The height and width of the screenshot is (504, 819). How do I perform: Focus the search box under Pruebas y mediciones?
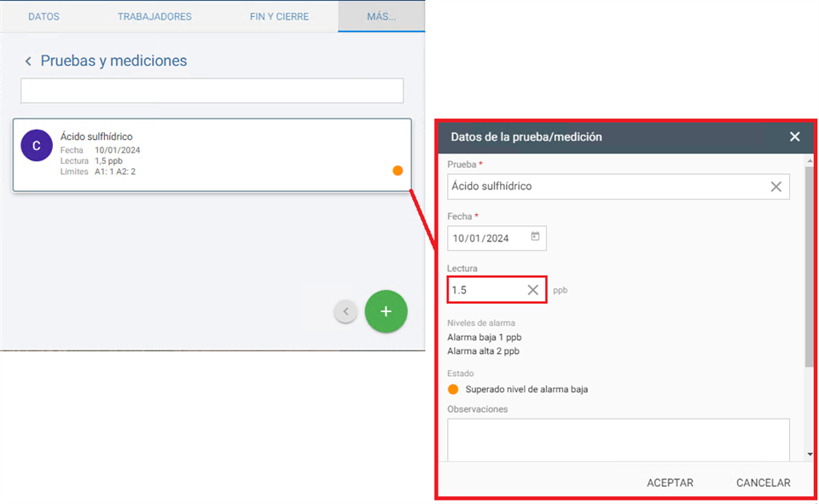tap(212, 91)
